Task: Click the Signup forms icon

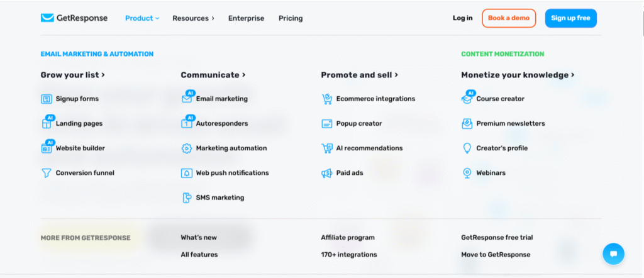Action: click(47, 99)
